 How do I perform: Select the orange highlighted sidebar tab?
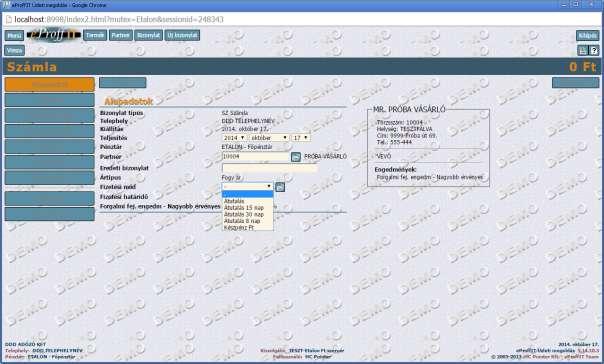49,84
